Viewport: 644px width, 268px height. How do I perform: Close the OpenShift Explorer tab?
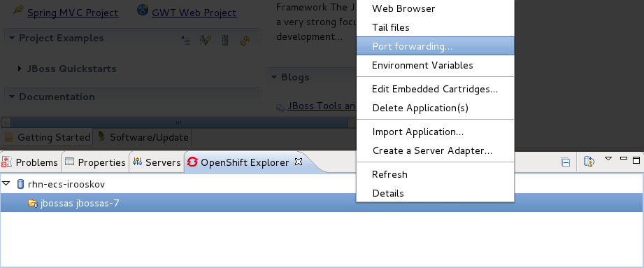point(299,162)
